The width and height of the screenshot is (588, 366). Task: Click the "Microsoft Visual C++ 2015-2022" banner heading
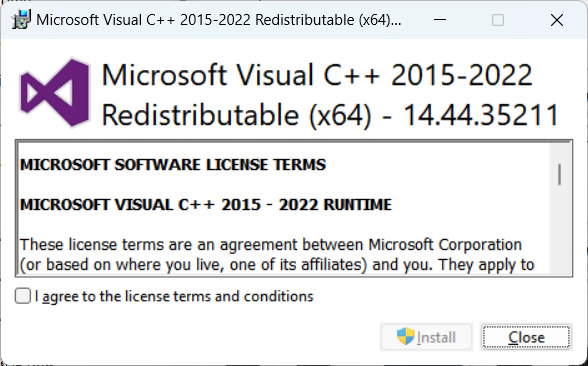coord(317,75)
